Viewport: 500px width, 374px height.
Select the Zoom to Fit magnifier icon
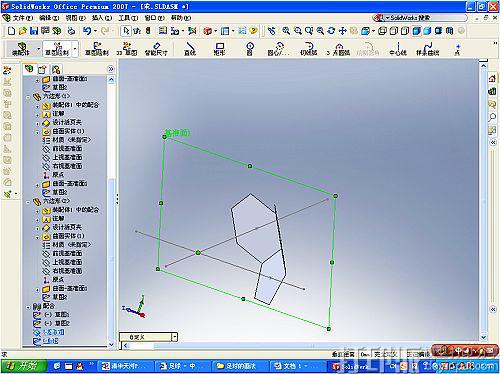point(286,31)
